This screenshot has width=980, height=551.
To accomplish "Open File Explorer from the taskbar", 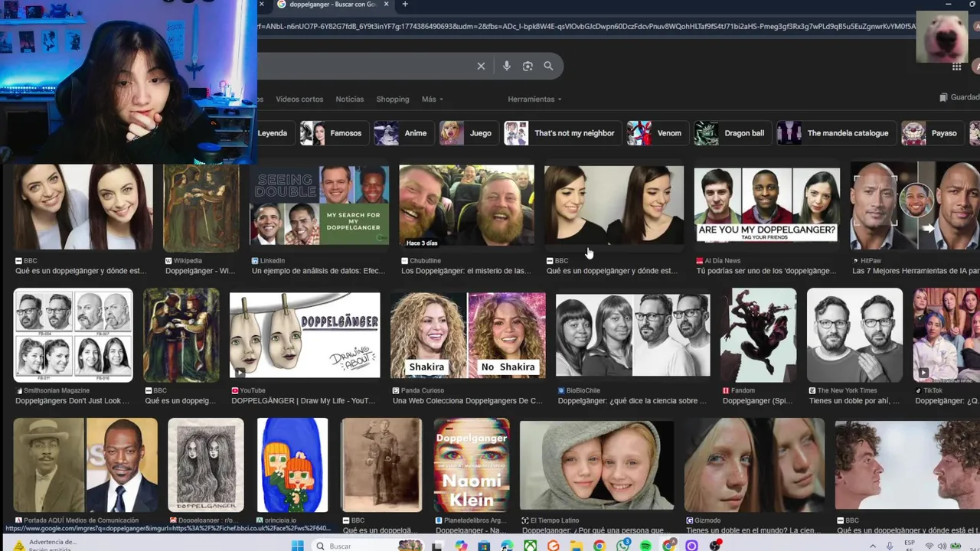I will 577,546.
